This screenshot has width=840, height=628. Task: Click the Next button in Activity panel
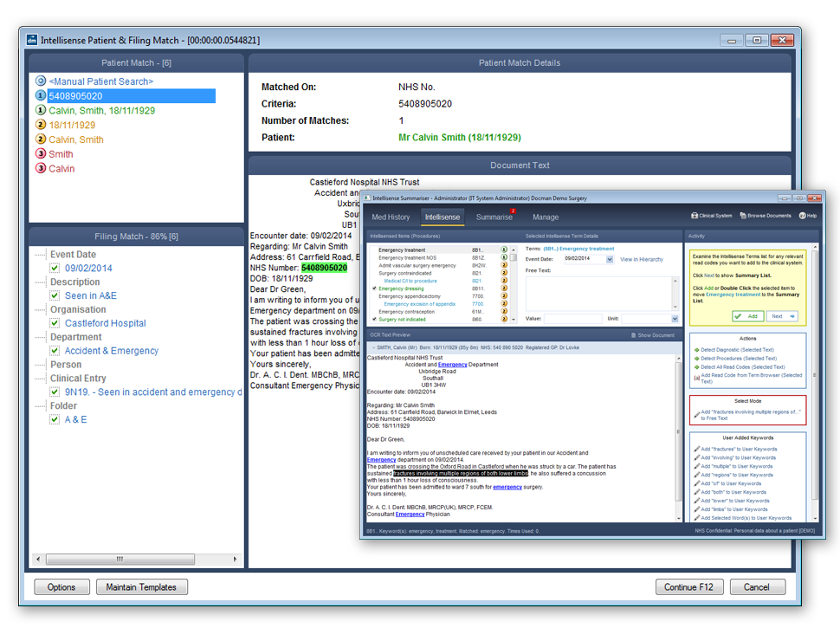[782, 316]
